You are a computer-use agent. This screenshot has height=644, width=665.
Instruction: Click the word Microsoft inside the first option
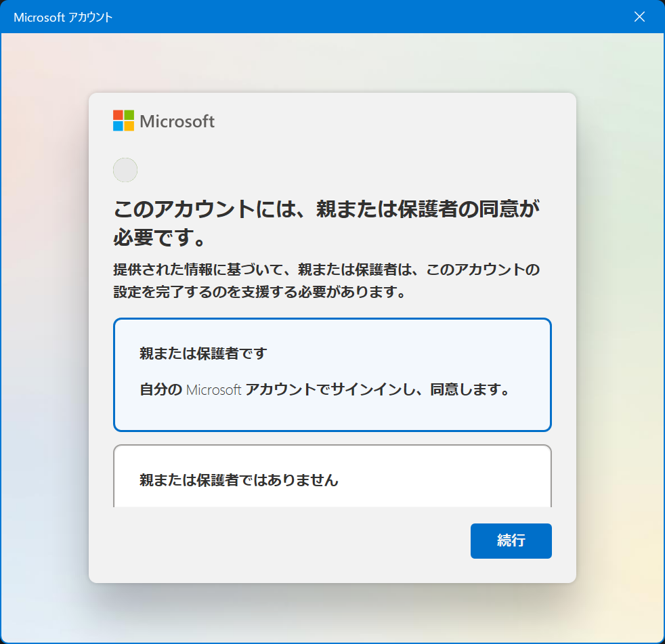(x=214, y=389)
